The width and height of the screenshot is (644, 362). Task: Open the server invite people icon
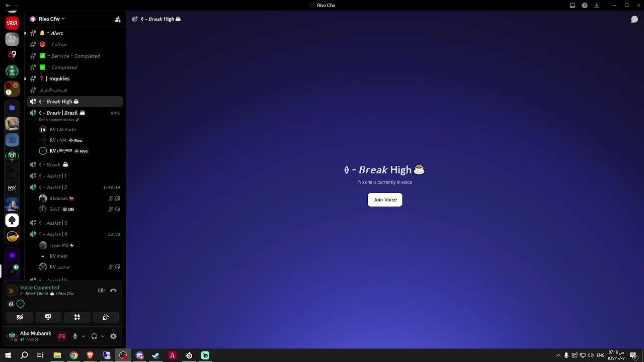click(x=118, y=19)
